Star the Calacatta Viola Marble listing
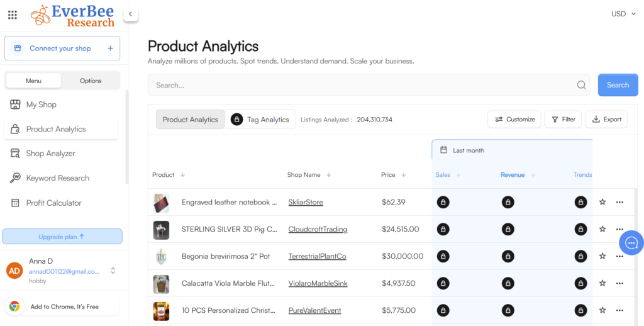Screen dimensions: 644x326 pyautogui.click(x=602, y=283)
